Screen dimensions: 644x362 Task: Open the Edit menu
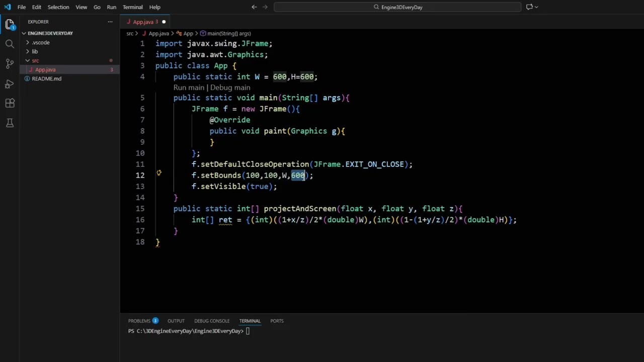pyautogui.click(x=37, y=7)
